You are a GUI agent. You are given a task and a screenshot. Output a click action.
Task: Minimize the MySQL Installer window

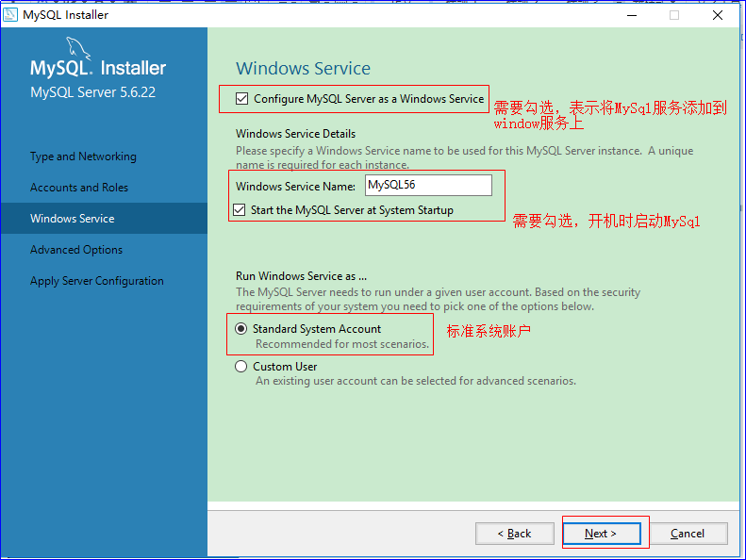click(632, 15)
